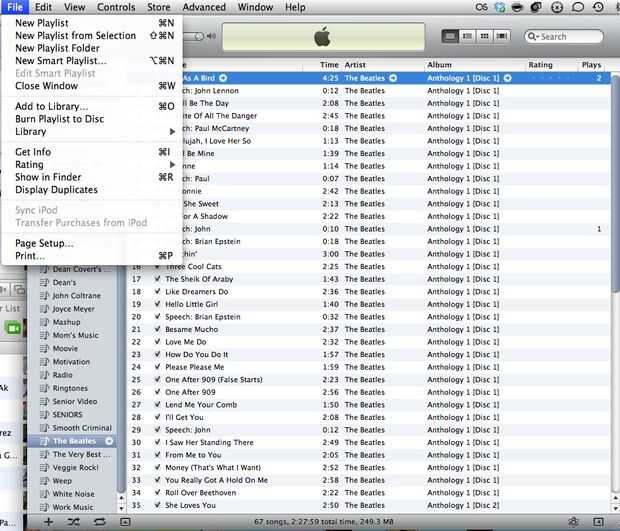Click sidebar vertical scrollbar thumb
This screenshot has height=531, width=620.
pos(121,380)
